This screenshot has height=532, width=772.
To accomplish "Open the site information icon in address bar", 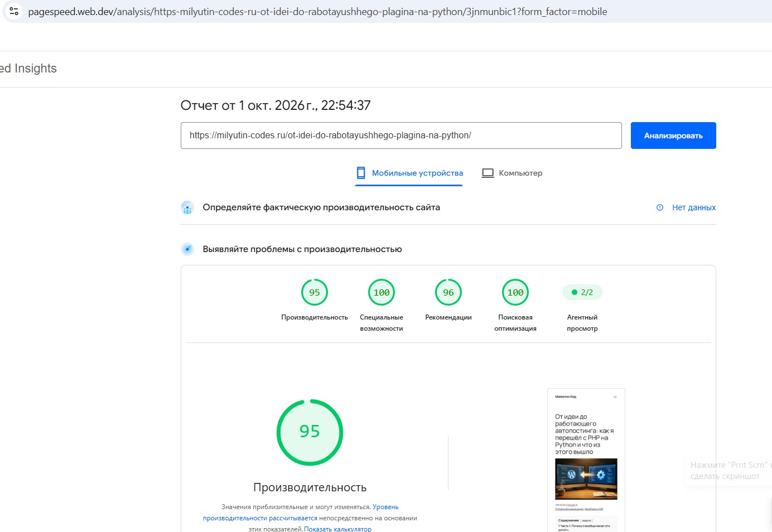I will [14, 11].
